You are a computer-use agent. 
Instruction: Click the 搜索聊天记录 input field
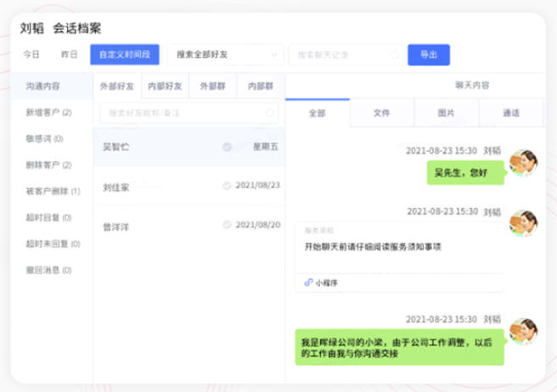coord(340,54)
